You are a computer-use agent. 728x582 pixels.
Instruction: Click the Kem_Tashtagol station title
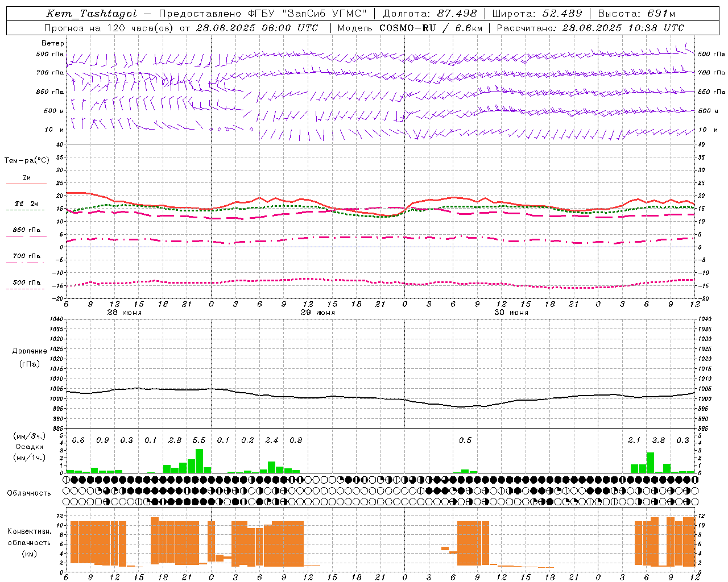92,14
